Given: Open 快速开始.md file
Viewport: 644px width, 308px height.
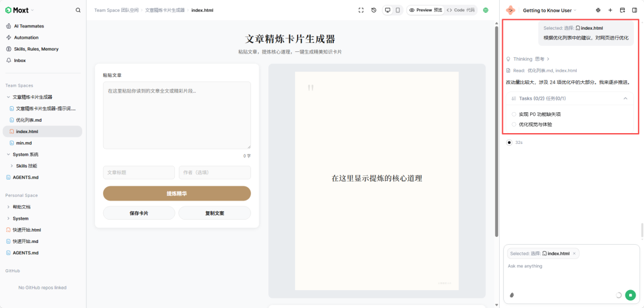Looking at the screenshot, I should [x=26, y=241].
